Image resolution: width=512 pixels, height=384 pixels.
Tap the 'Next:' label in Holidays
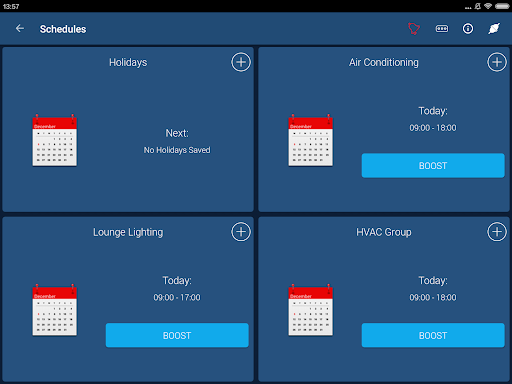tap(177, 133)
